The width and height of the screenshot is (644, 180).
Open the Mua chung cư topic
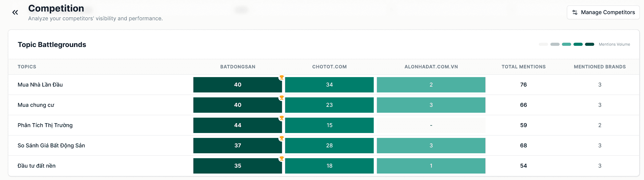tap(36, 105)
